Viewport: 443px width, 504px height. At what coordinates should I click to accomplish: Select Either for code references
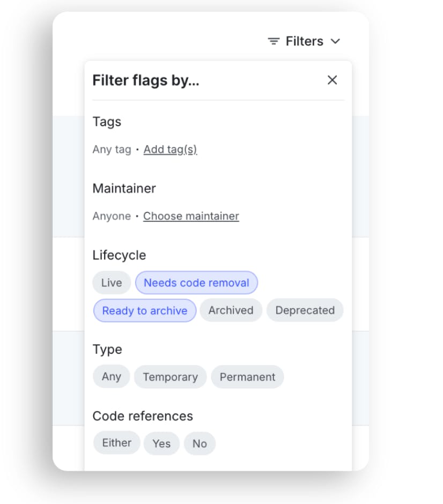click(x=116, y=443)
